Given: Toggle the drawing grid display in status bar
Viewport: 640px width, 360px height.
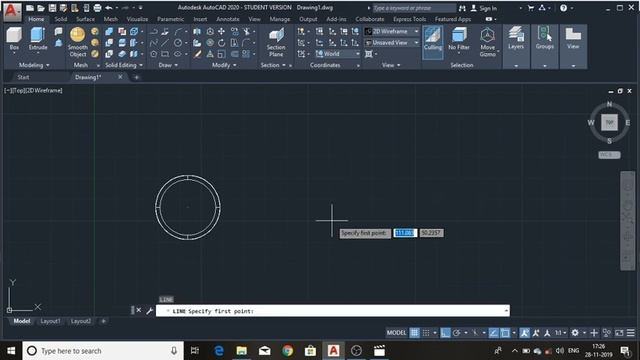Looking at the screenshot, I should (414, 333).
